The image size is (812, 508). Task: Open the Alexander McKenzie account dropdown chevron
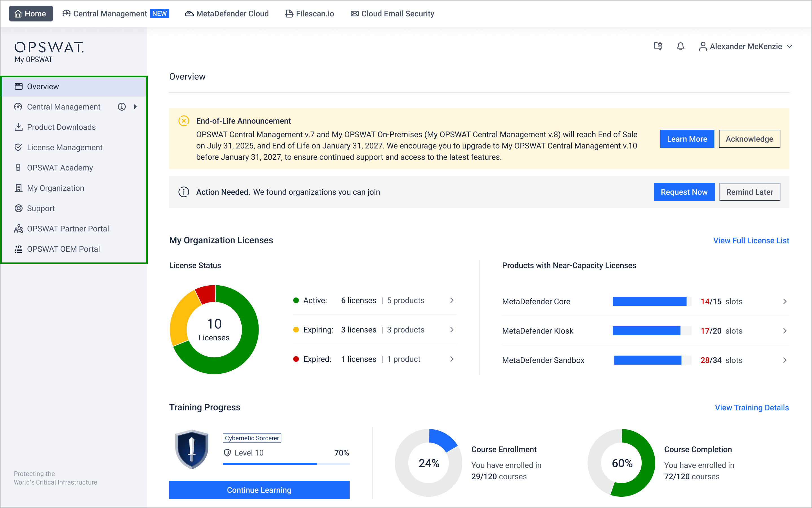click(789, 46)
